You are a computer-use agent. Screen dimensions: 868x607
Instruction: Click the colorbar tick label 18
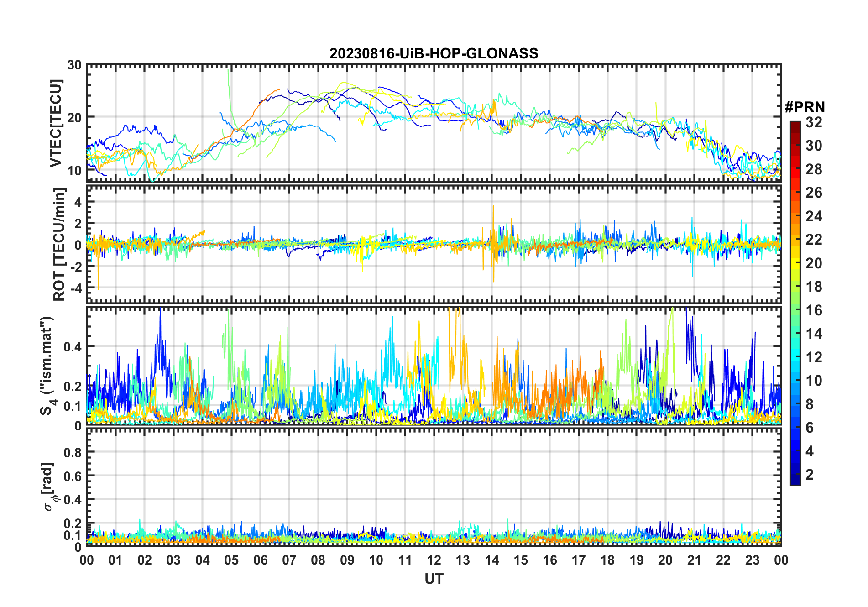[x=814, y=287]
